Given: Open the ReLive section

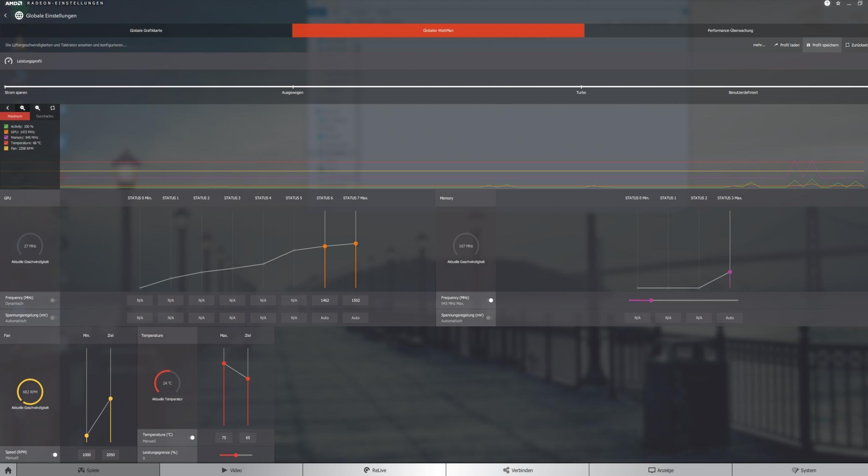Looking at the screenshot, I should pyautogui.click(x=375, y=470).
